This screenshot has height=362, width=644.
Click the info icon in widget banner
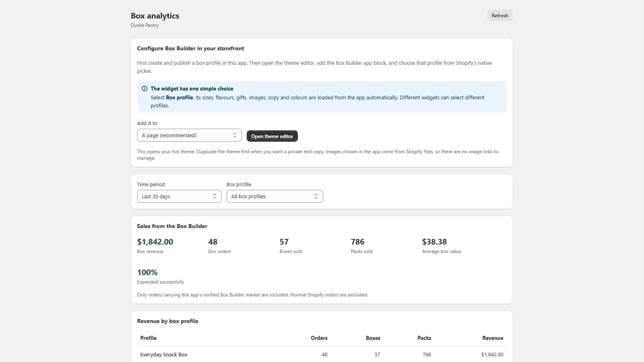point(144,88)
